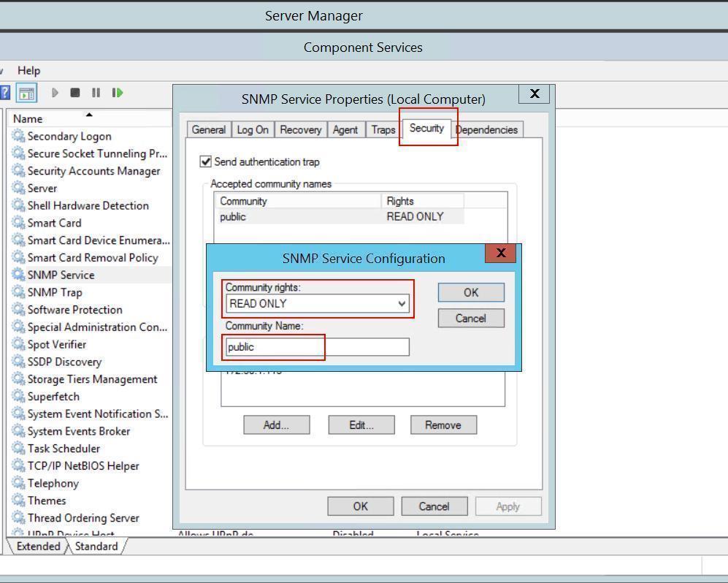Screen dimensions: 728x583
Task: Switch to the Extended view tab
Action: coord(38,546)
